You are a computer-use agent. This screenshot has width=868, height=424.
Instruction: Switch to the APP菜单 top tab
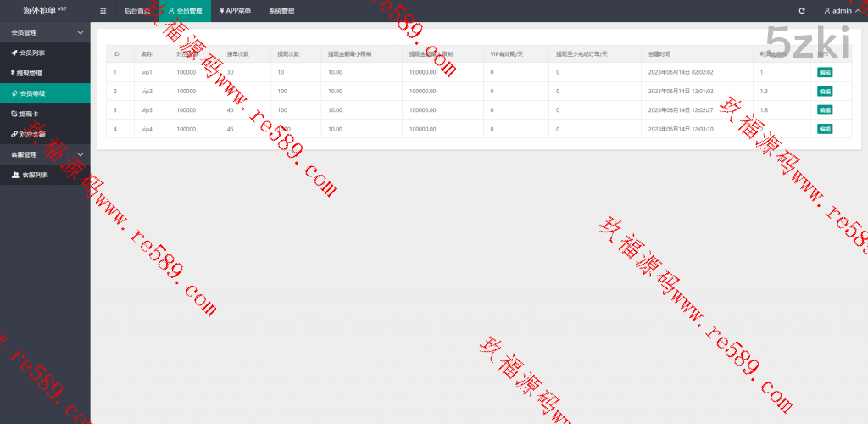click(236, 11)
